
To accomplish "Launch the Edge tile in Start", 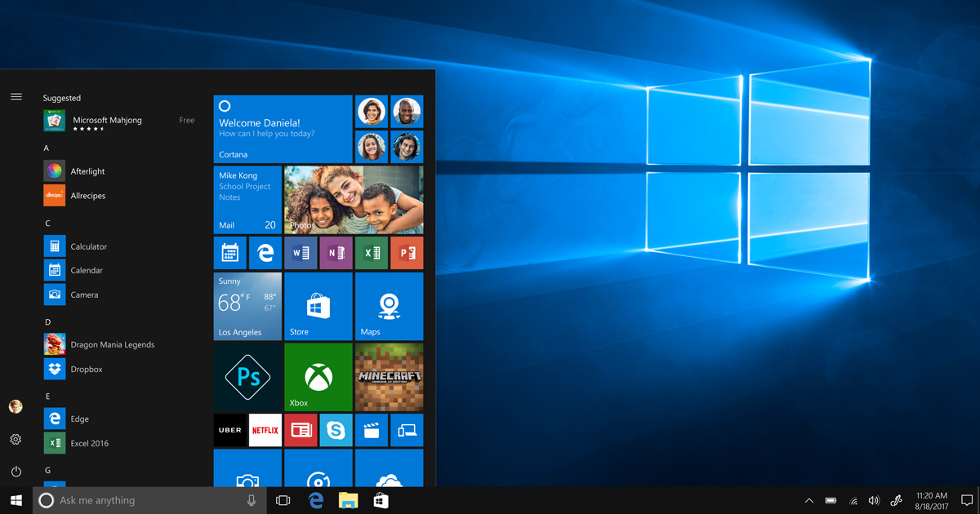I will tap(265, 253).
